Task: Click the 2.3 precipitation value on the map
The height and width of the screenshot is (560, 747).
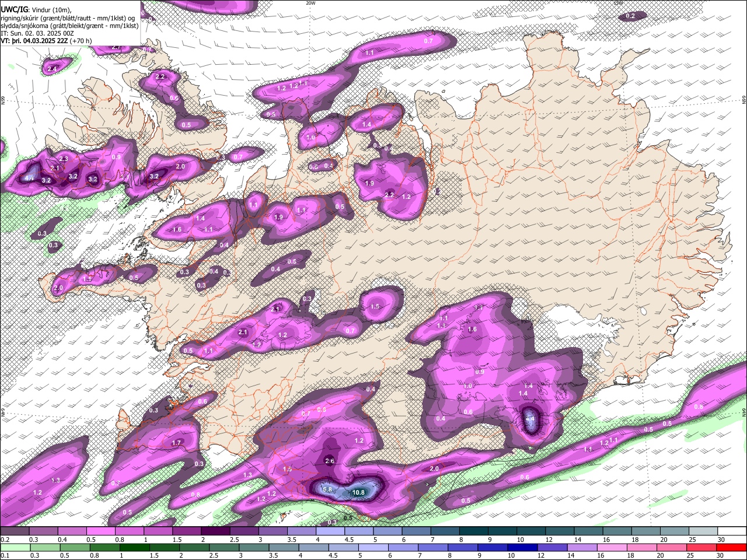Action: pos(64,159)
